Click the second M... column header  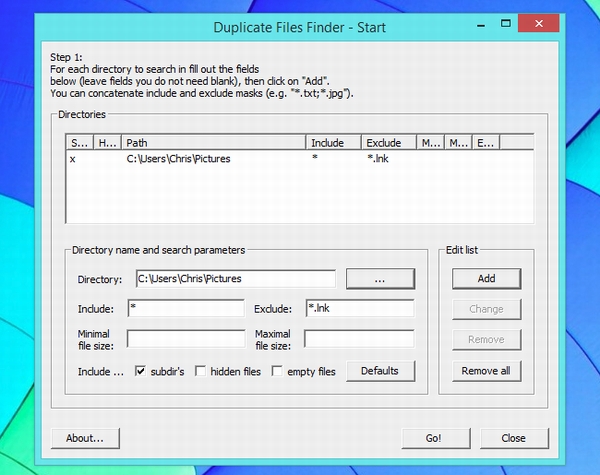pos(458,143)
